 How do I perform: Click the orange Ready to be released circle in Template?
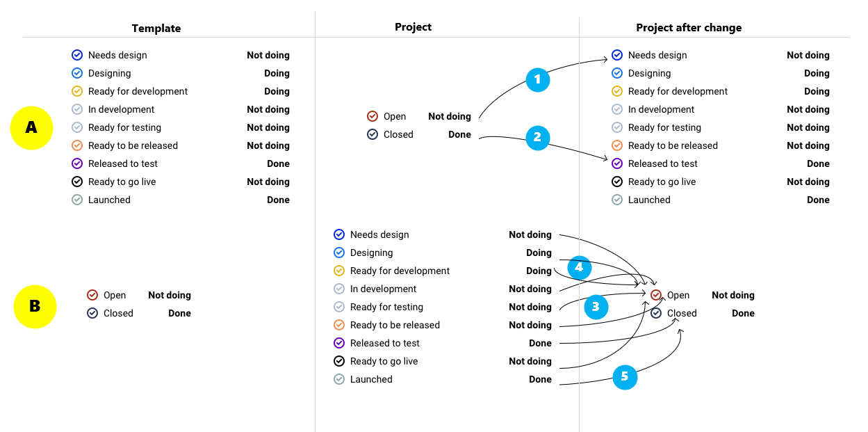tap(77, 145)
